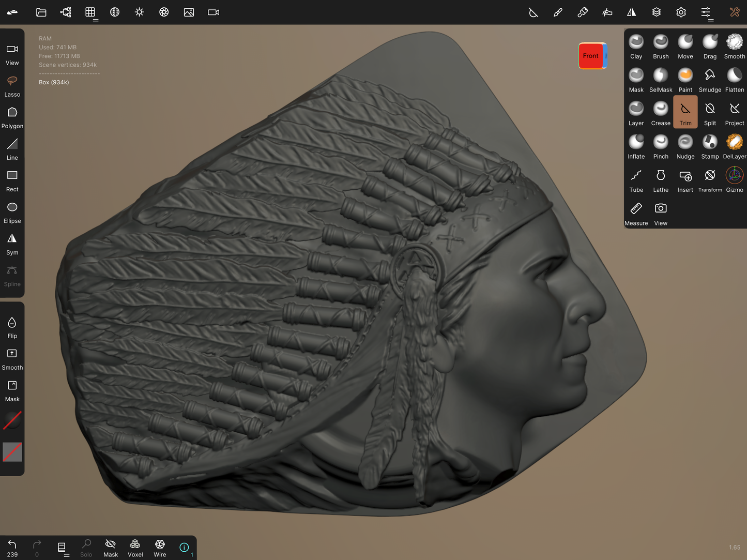
Task: Click the Voxel remesh button
Action: pos(135,548)
